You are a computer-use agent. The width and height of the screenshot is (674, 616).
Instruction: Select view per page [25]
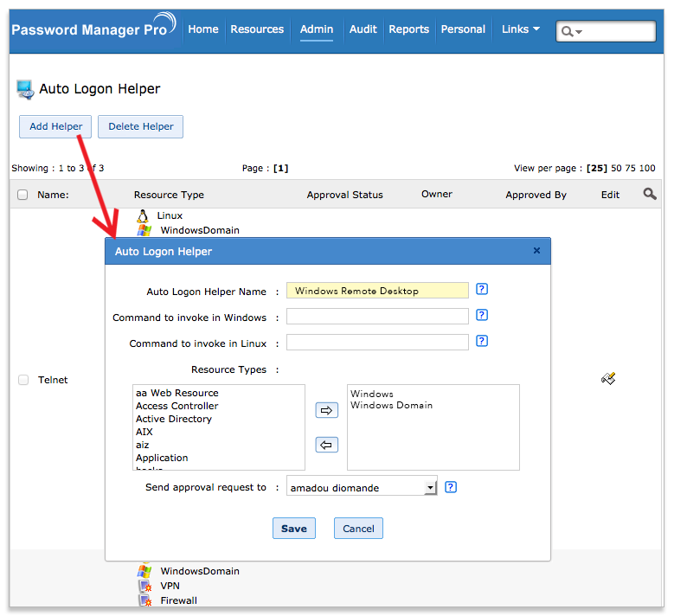point(597,168)
